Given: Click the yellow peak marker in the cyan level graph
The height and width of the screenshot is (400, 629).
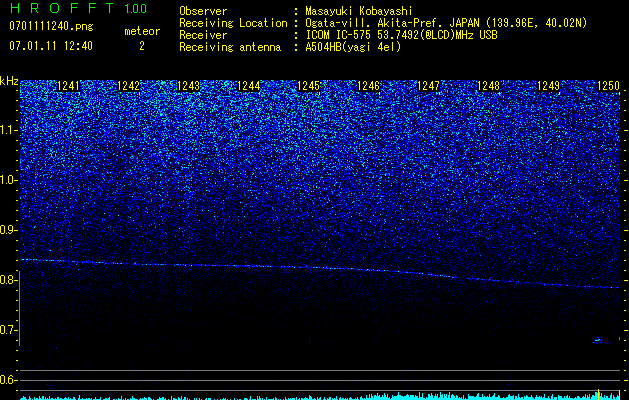Looking at the screenshot, I should tap(599, 394).
